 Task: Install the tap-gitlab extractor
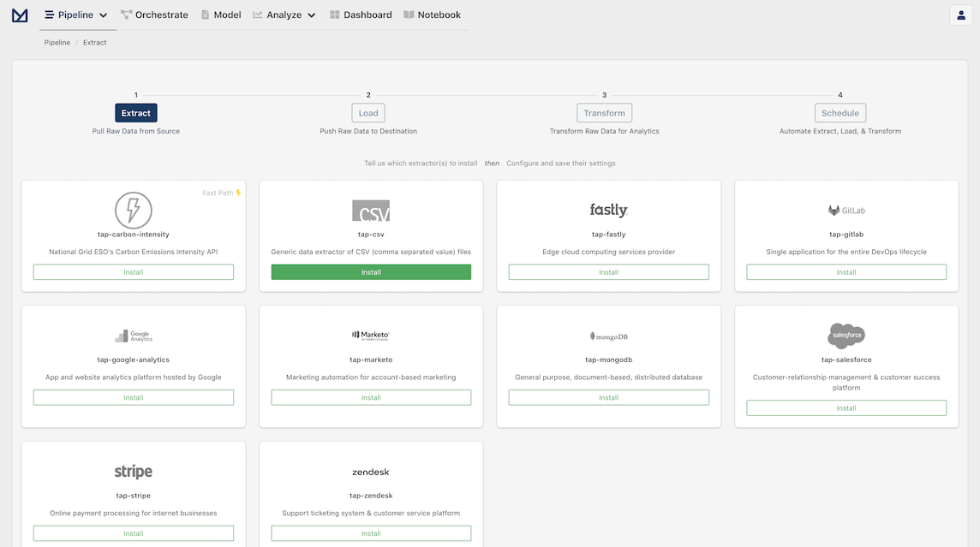[846, 272]
